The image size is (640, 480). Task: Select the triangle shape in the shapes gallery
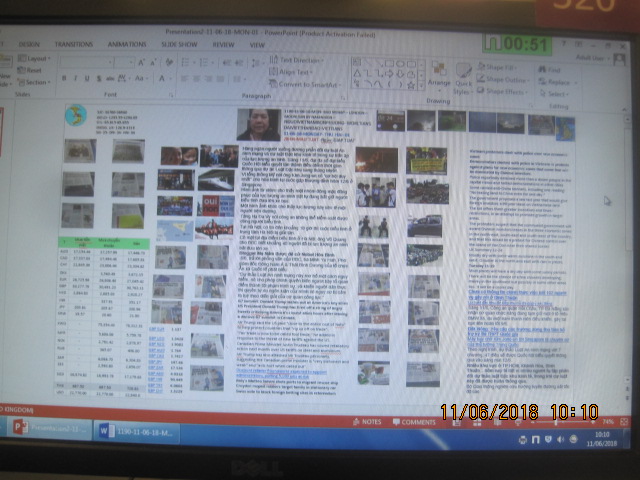357,74
